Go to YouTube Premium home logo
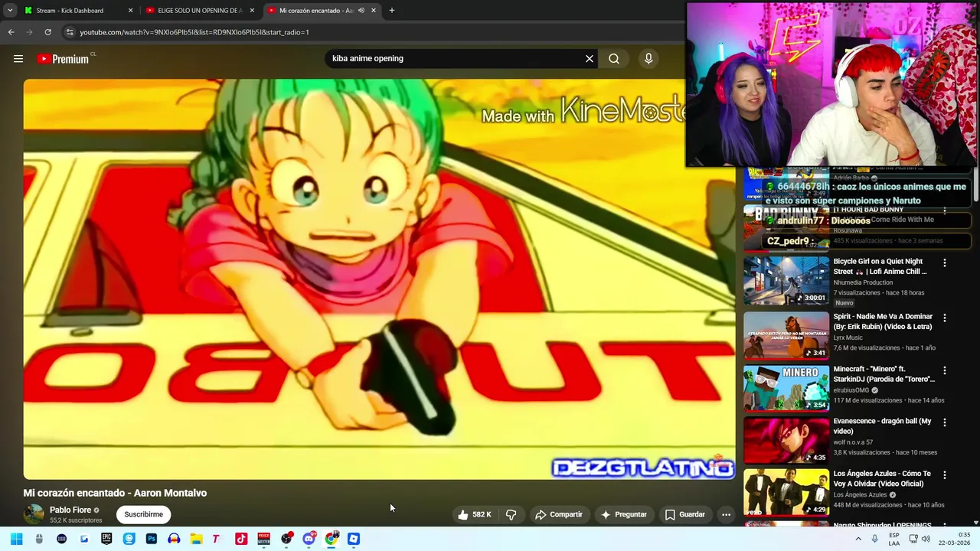Viewport: 980px width, 551px height. [x=65, y=59]
